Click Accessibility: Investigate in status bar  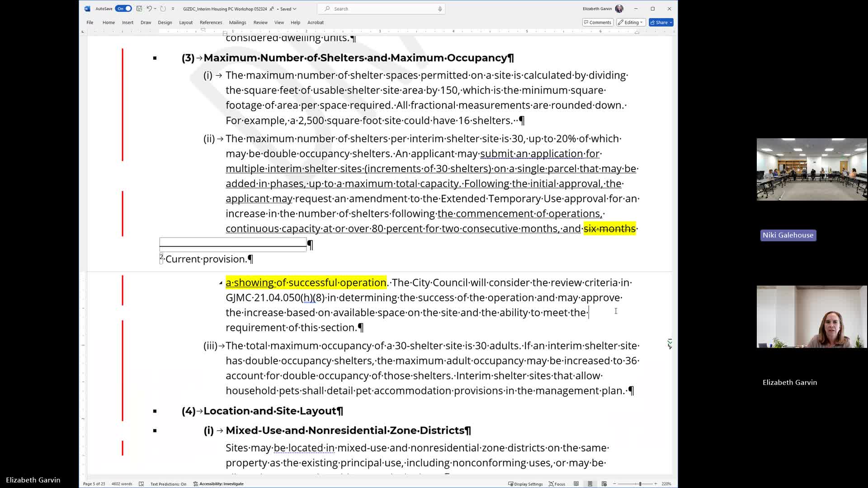tap(218, 484)
